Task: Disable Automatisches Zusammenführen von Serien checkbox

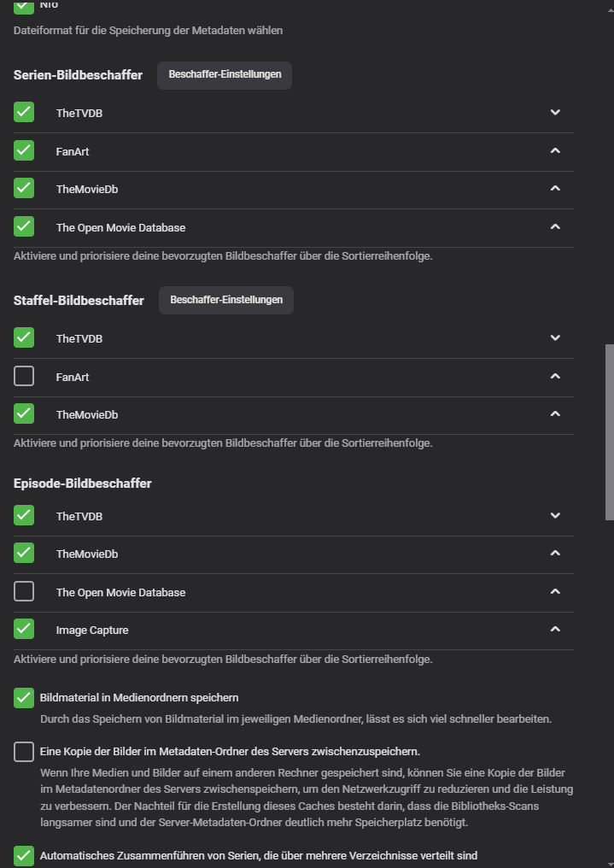Action: (x=24, y=855)
